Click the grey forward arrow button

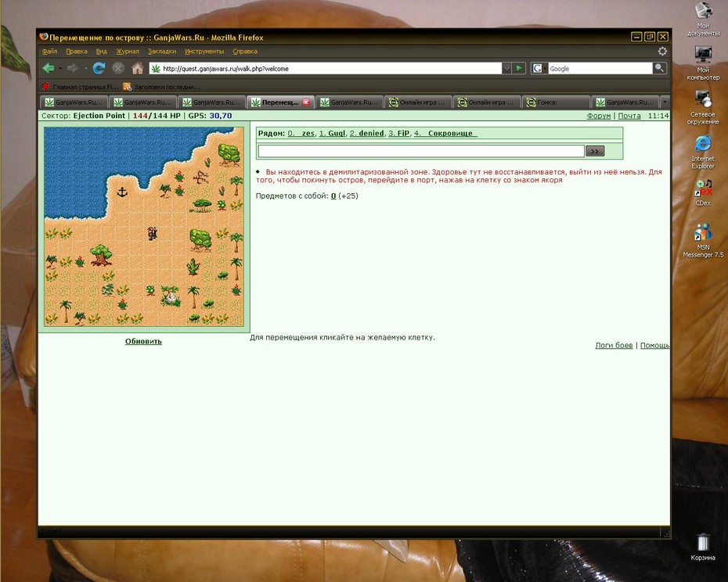pos(73,68)
